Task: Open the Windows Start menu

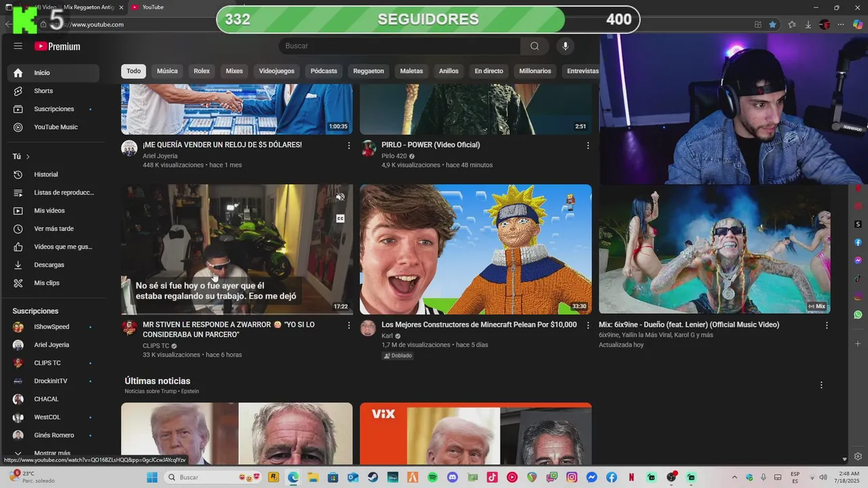Action: pos(152,477)
